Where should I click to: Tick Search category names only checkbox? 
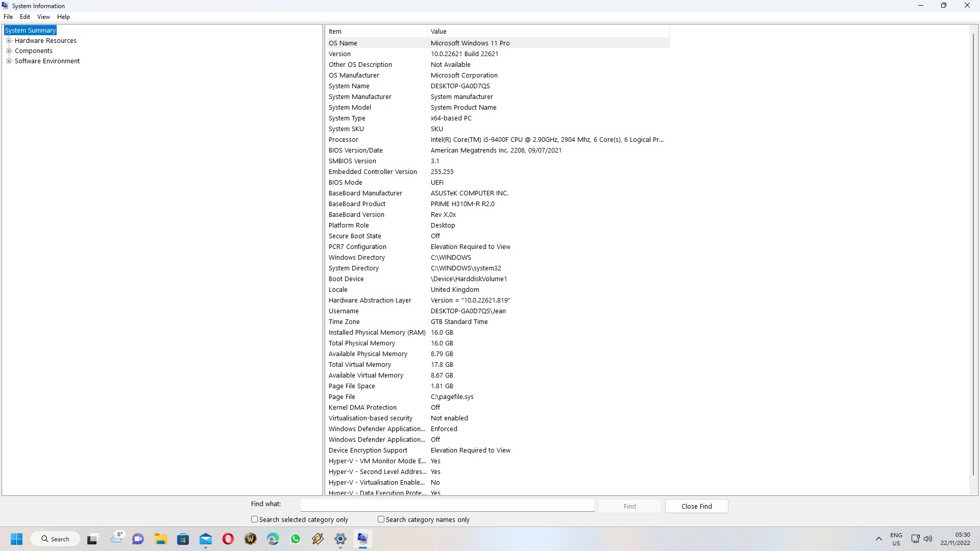tap(381, 519)
